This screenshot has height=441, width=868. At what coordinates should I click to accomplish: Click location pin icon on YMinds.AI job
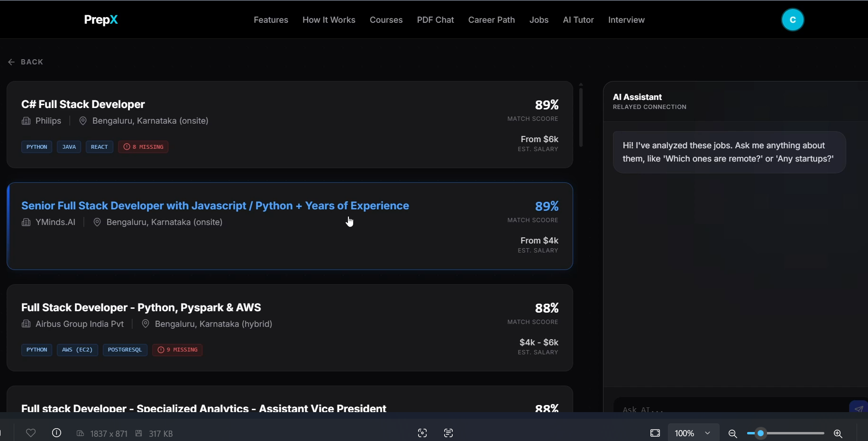[97, 223]
